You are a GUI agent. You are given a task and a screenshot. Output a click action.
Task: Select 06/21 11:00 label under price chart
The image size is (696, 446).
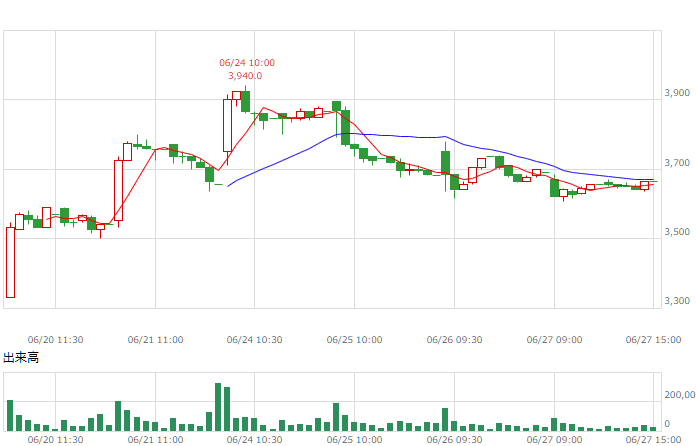155,340
